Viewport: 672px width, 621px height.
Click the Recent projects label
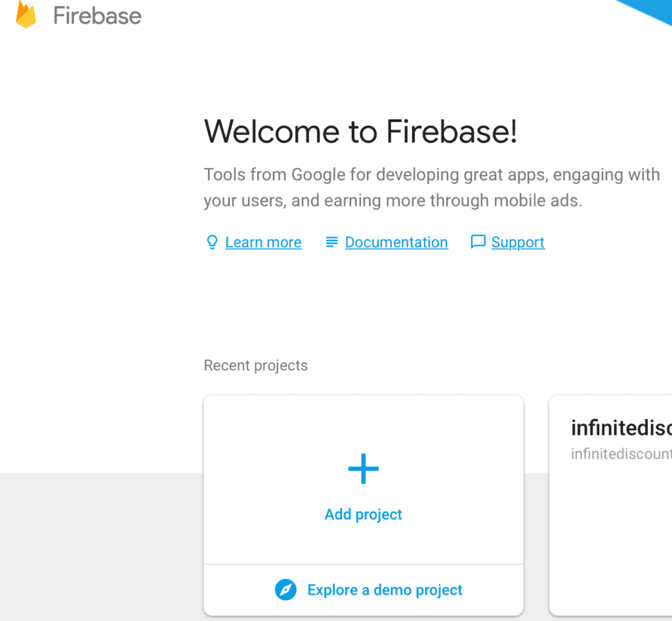click(255, 365)
